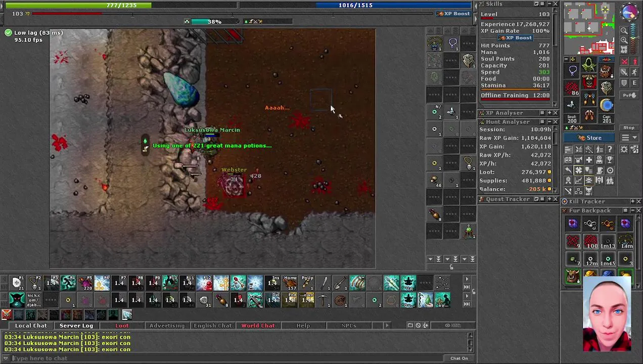The height and width of the screenshot is (364, 643).
Task: Focus the chat input field
Action: point(227,358)
